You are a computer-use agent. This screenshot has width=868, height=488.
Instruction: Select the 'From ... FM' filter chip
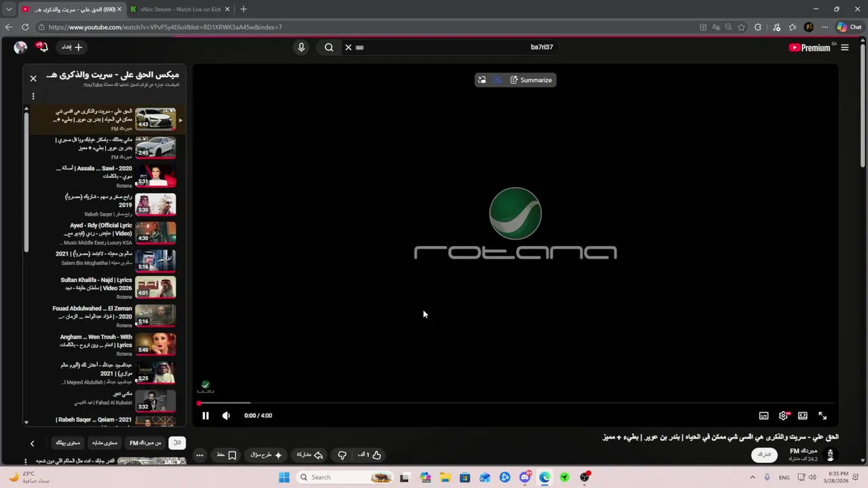146,443
